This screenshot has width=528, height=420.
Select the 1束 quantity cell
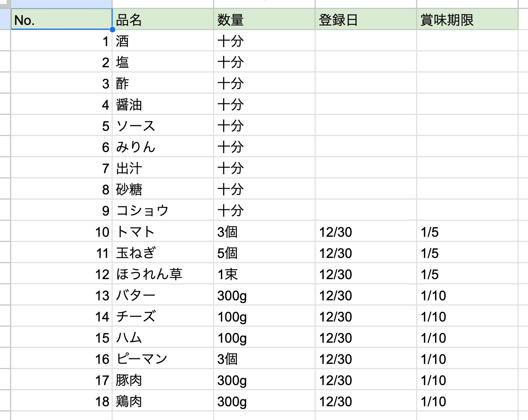point(264,274)
